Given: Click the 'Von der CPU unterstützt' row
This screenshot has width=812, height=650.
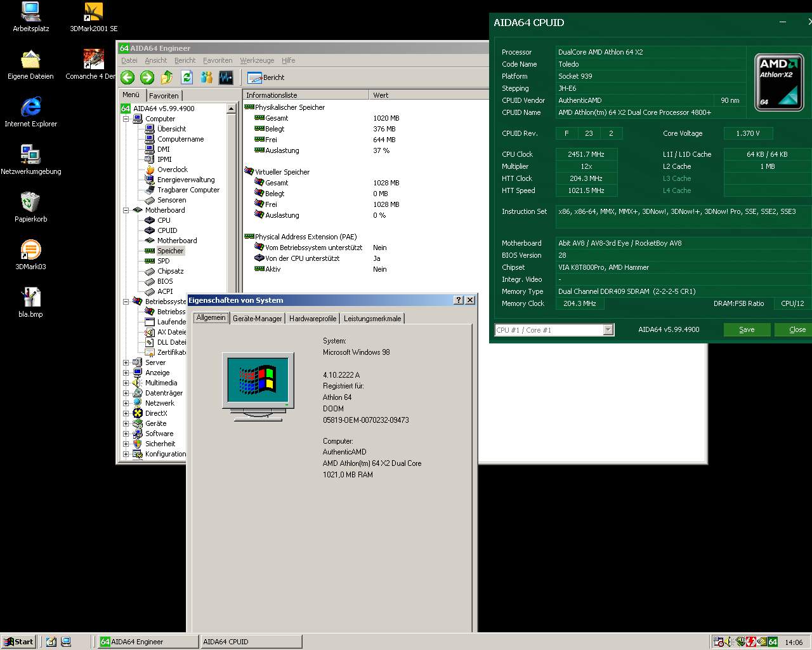Looking at the screenshot, I should point(297,258).
